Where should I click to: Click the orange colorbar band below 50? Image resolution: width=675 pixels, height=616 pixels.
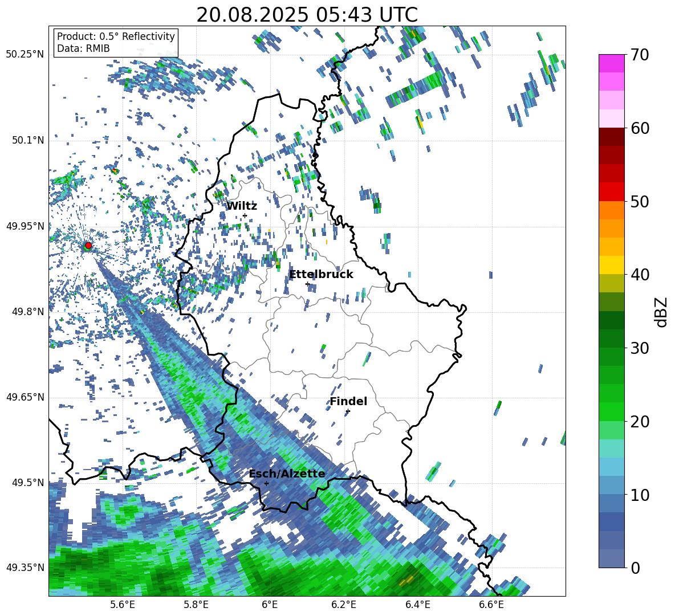[611, 210]
